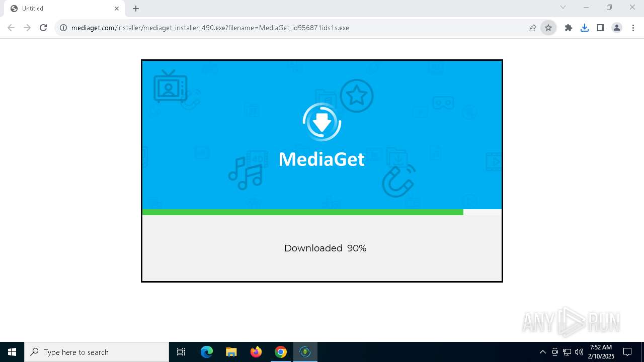The image size is (644, 362).
Task: Click the green download progress bar
Action: 303,212
